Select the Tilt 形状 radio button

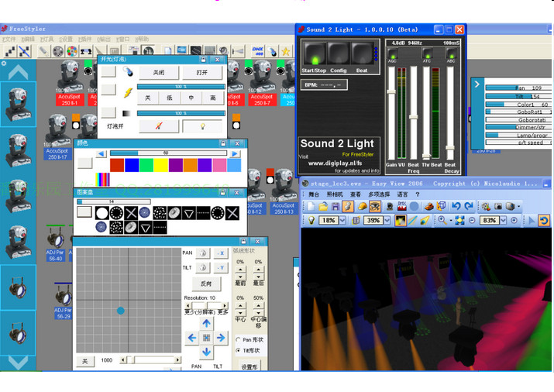click(237, 351)
